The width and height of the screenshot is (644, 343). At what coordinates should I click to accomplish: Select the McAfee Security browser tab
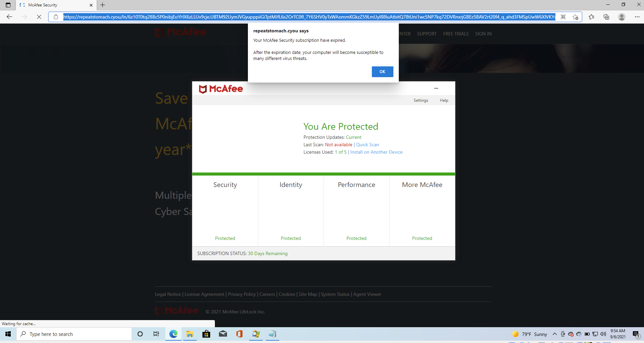pyautogui.click(x=56, y=5)
